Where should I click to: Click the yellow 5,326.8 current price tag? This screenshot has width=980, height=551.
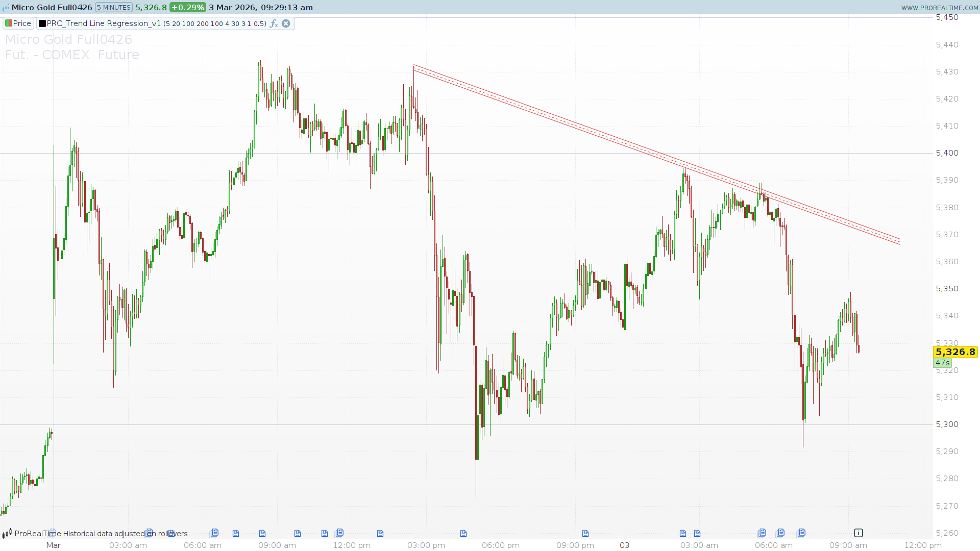[x=955, y=352]
